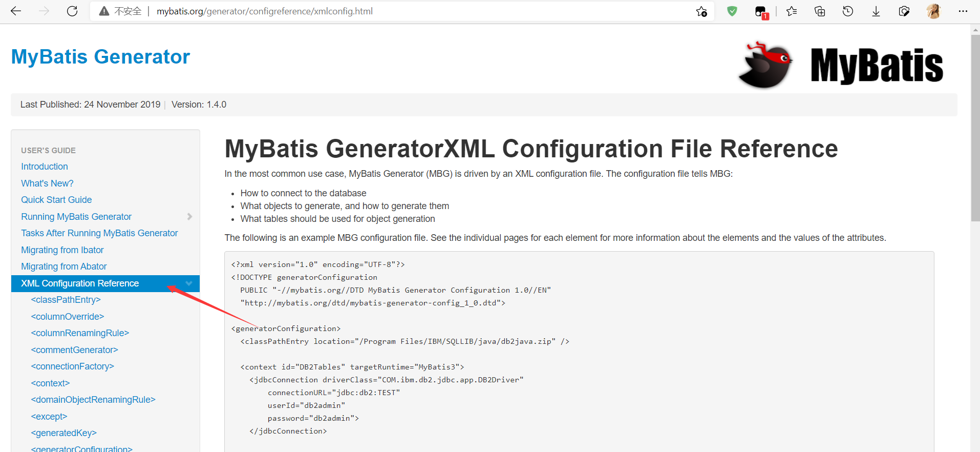Click the 'USER'S GUIDE' sidebar header
The width and height of the screenshot is (980, 452).
click(x=48, y=150)
